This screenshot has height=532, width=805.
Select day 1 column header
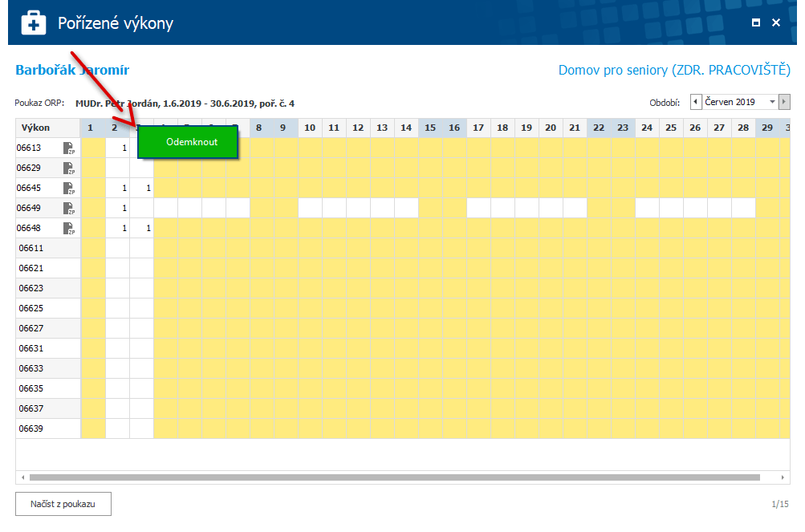(x=93, y=128)
